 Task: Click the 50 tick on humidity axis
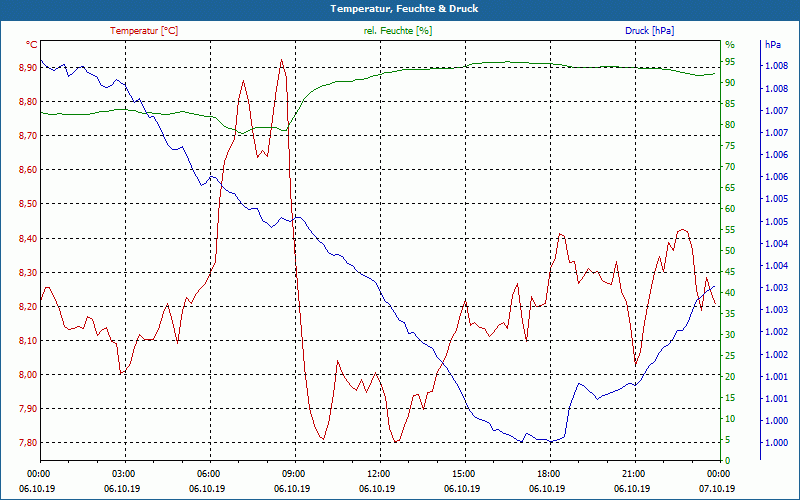click(730, 251)
